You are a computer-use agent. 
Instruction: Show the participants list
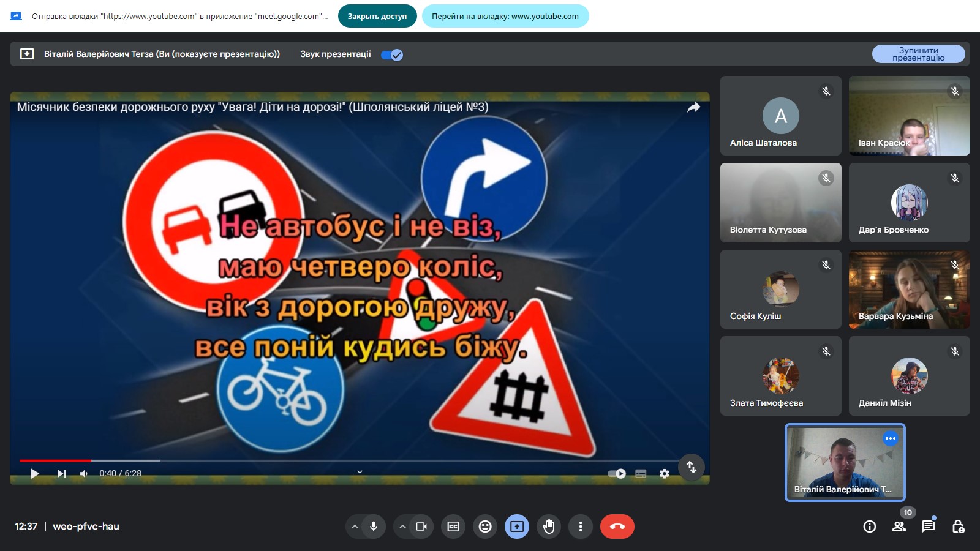click(899, 527)
